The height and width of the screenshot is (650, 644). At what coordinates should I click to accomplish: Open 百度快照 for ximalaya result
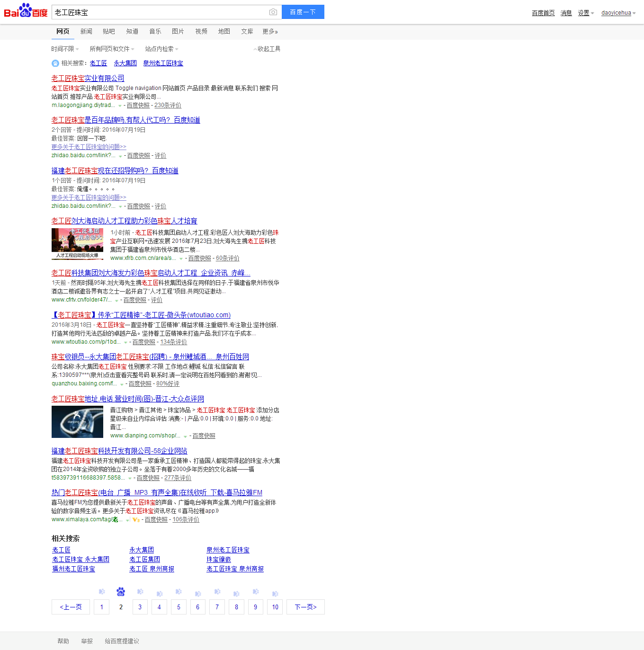(x=156, y=520)
